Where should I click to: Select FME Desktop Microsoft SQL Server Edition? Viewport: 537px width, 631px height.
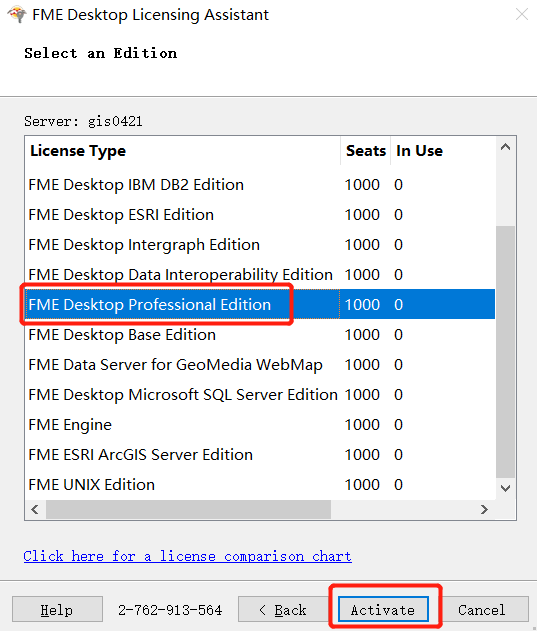tap(260, 394)
